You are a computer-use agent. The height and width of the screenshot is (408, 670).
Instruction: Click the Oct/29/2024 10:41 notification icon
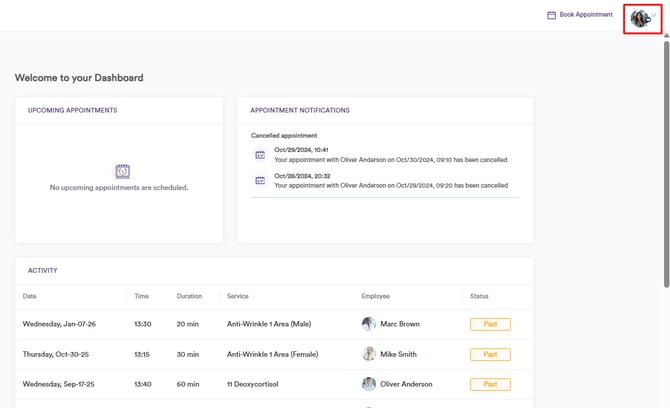260,155
